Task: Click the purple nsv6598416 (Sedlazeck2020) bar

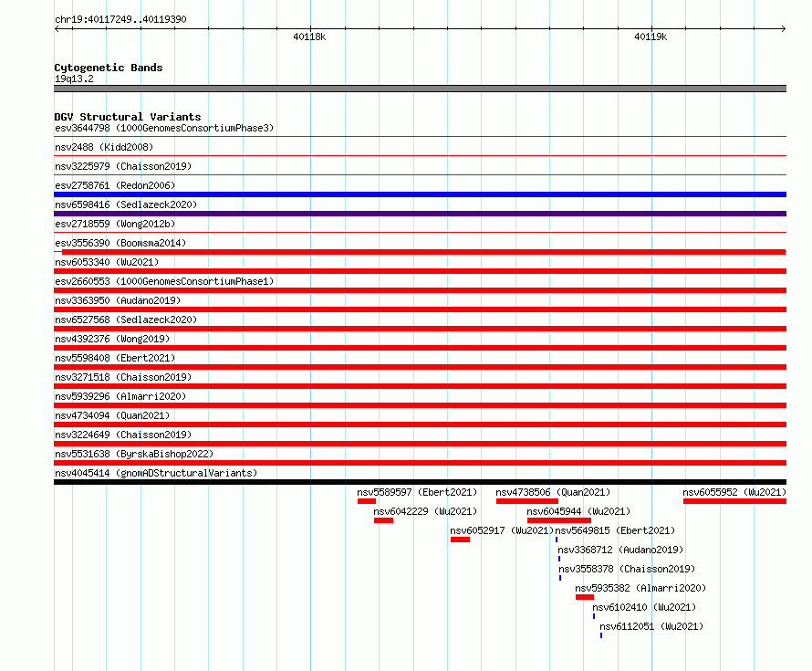Action: [x=420, y=214]
